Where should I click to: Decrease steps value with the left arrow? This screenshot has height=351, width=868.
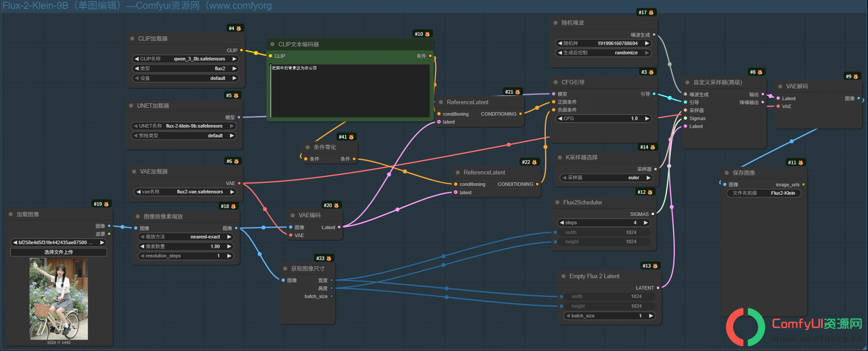pyautogui.click(x=562, y=223)
